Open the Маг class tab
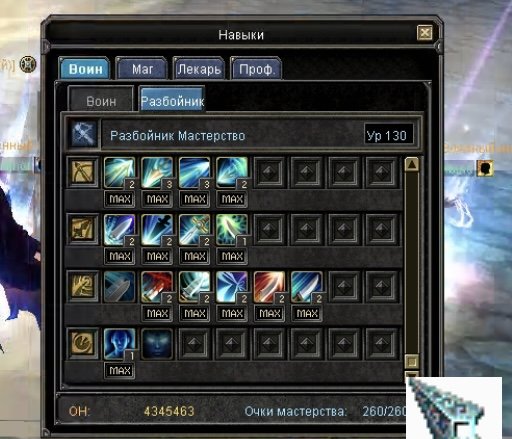The width and height of the screenshot is (512, 439). pyautogui.click(x=142, y=69)
